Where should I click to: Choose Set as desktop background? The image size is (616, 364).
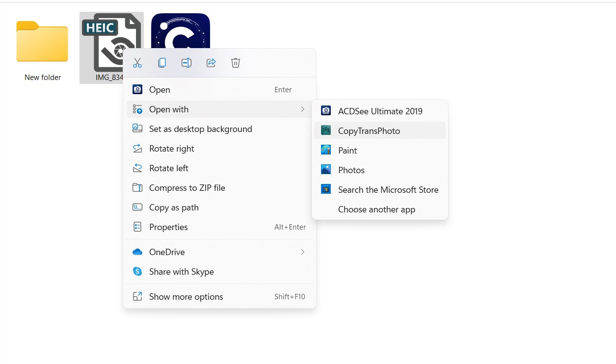pyautogui.click(x=219, y=129)
